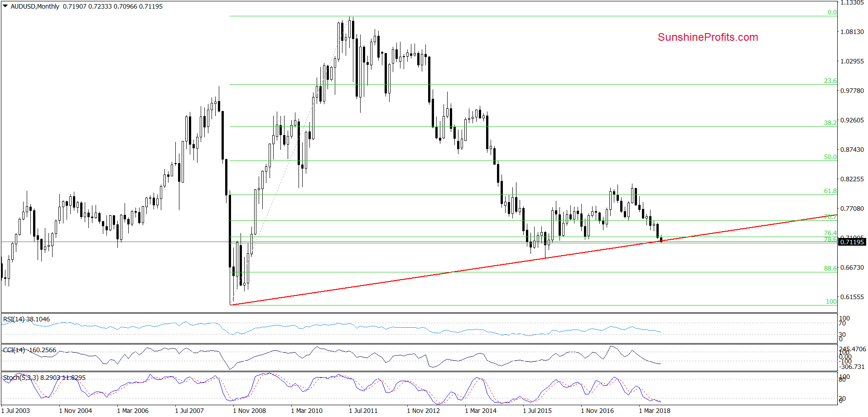The width and height of the screenshot is (868, 417).
Task: Click the 1 Nov 2008 date label
Action: tap(249, 411)
